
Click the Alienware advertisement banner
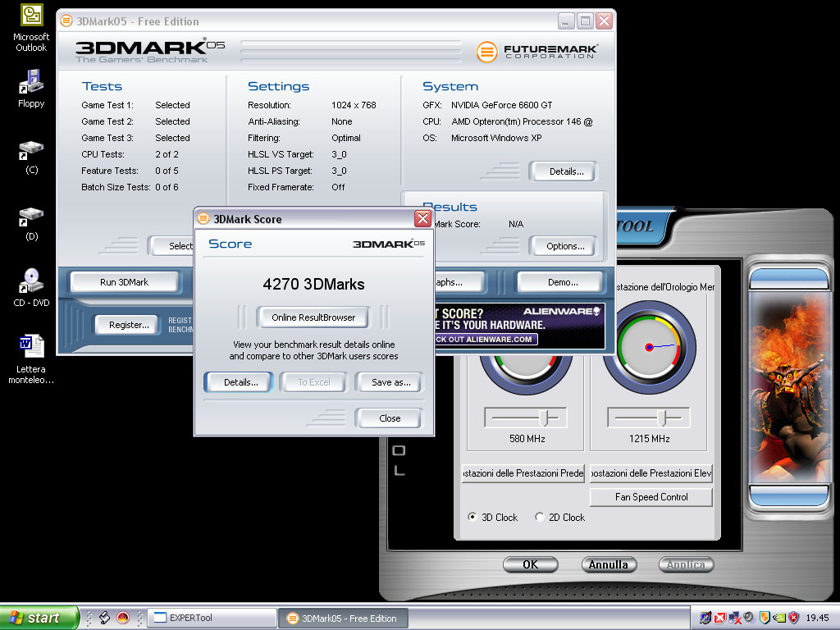pyautogui.click(x=519, y=325)
